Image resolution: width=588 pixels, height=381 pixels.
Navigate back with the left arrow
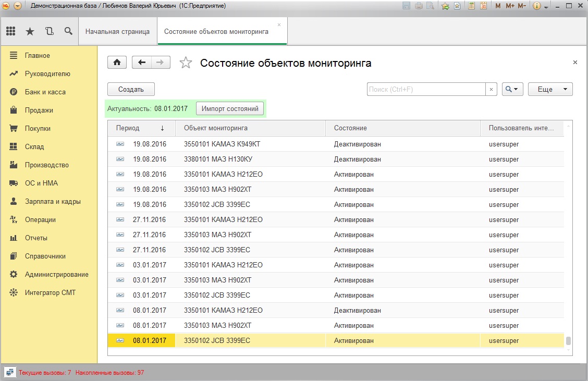142,62
